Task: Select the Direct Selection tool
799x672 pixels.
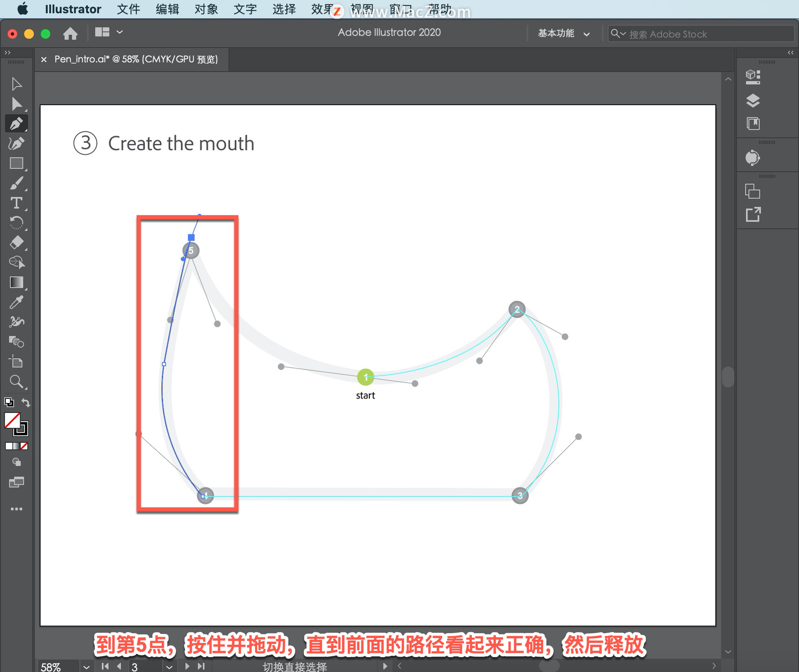Action: [x=16, y=104]
